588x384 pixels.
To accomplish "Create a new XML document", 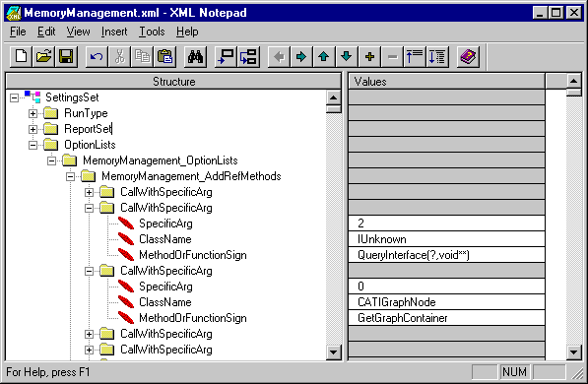I will coord(21,57).
